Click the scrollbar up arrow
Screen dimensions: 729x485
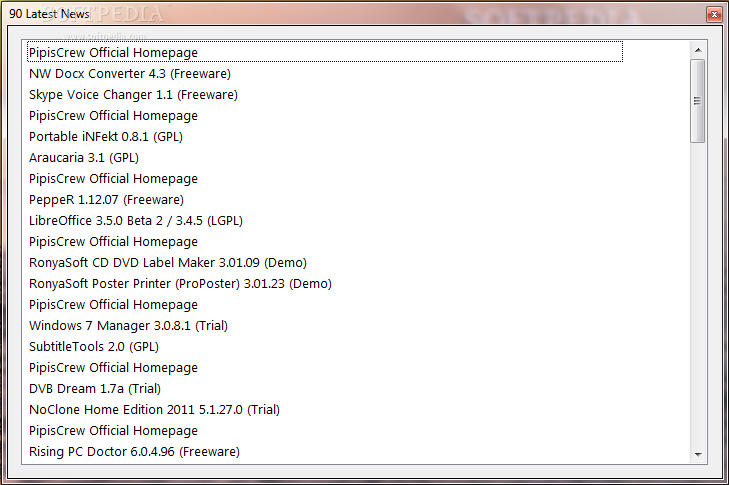click(698, 50)
